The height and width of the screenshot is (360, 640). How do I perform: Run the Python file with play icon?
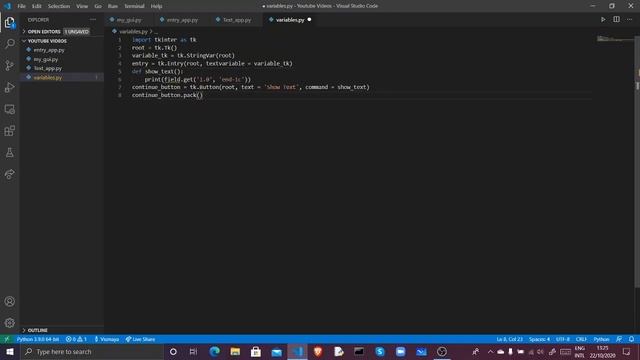pyautogui.click(x=603, y=20)
